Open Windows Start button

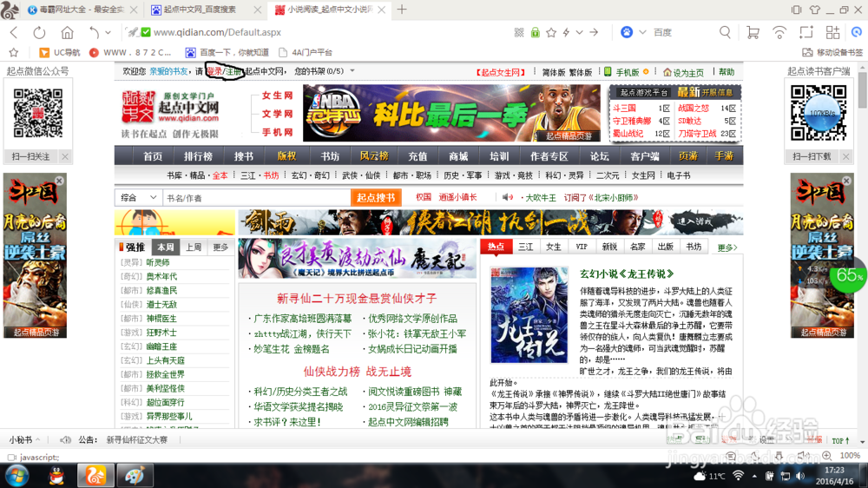16,476
